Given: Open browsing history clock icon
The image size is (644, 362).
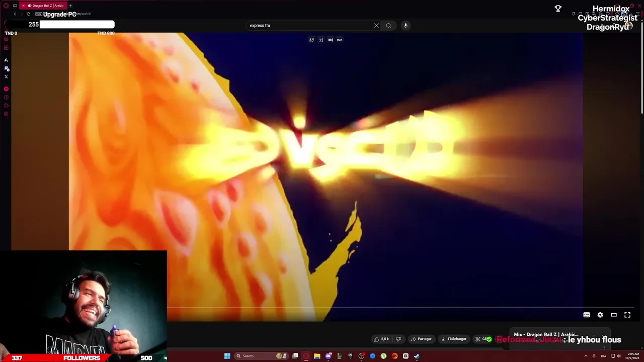Looking at the screenshot, I should coord(6,97).
